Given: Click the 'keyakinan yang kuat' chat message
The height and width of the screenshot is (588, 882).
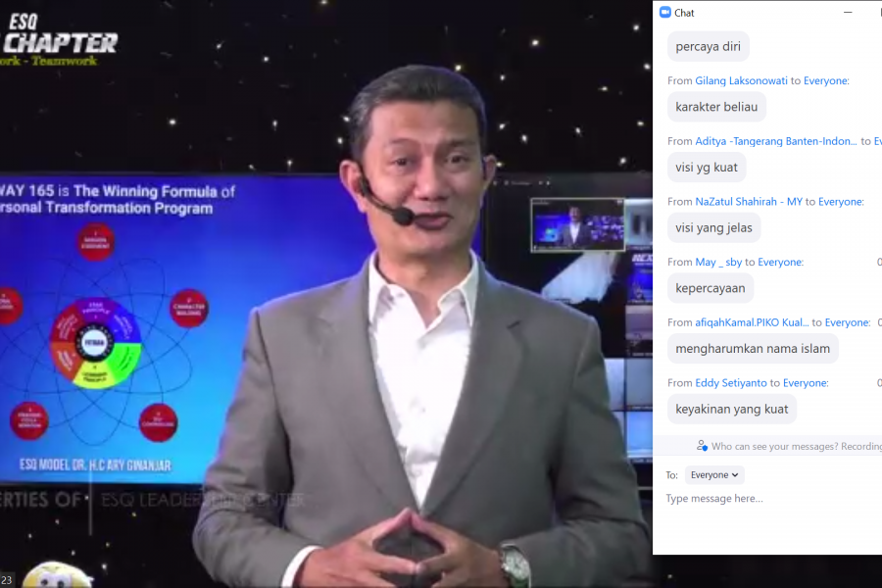Looking at the screenshot, I should [732, 409].
